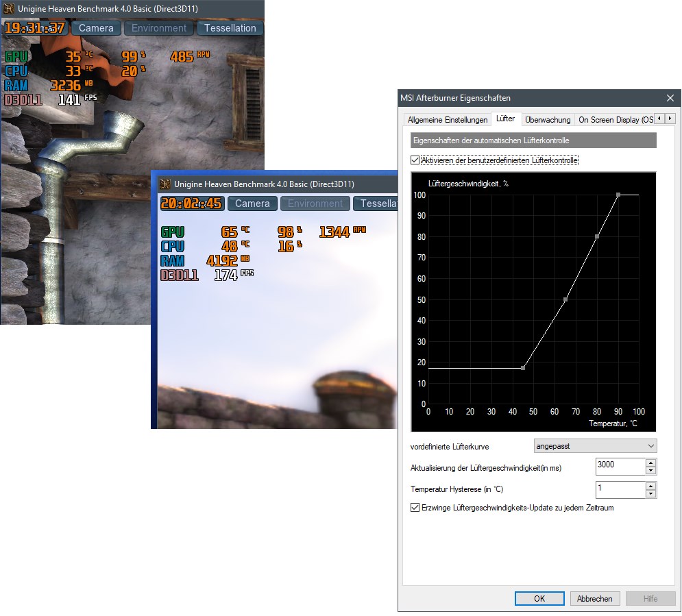Viewport: 682px width, 616px height.
Task: Click the GPU 65 °C temperature reading
Action: [x=235, y=232]
